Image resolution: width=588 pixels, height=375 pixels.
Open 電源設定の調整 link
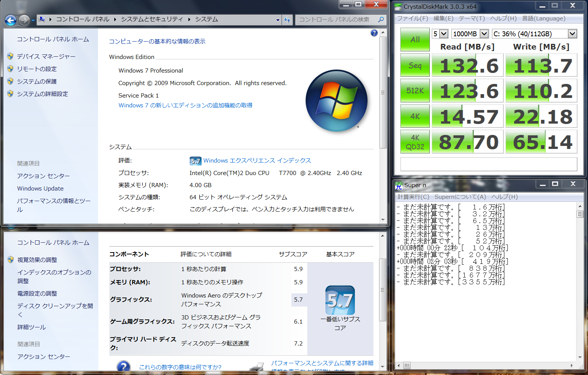click(x=37, y=293)
